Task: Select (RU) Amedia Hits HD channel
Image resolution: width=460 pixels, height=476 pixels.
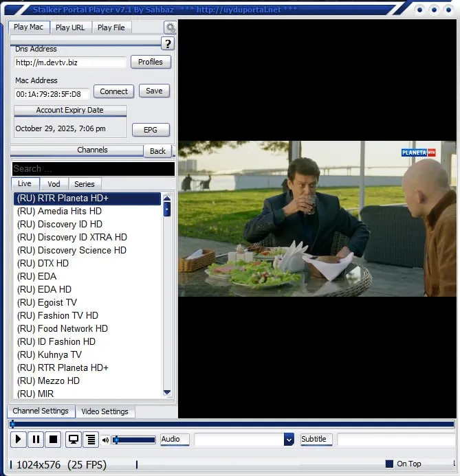Action: point(87,212)
